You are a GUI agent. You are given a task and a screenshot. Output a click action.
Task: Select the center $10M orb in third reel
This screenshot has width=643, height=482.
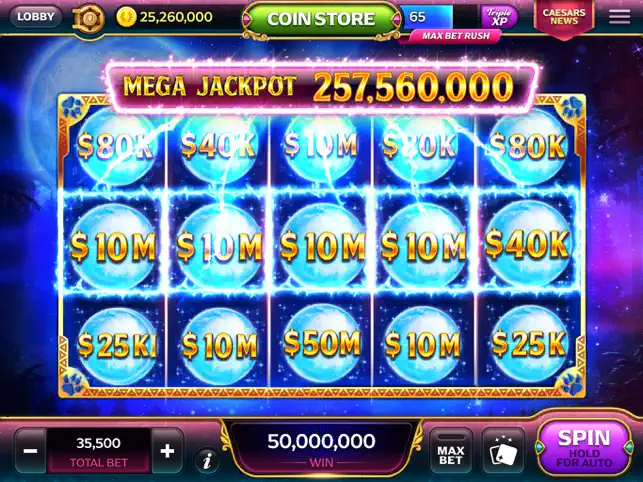pyautogui.click(x=322, y=246)
